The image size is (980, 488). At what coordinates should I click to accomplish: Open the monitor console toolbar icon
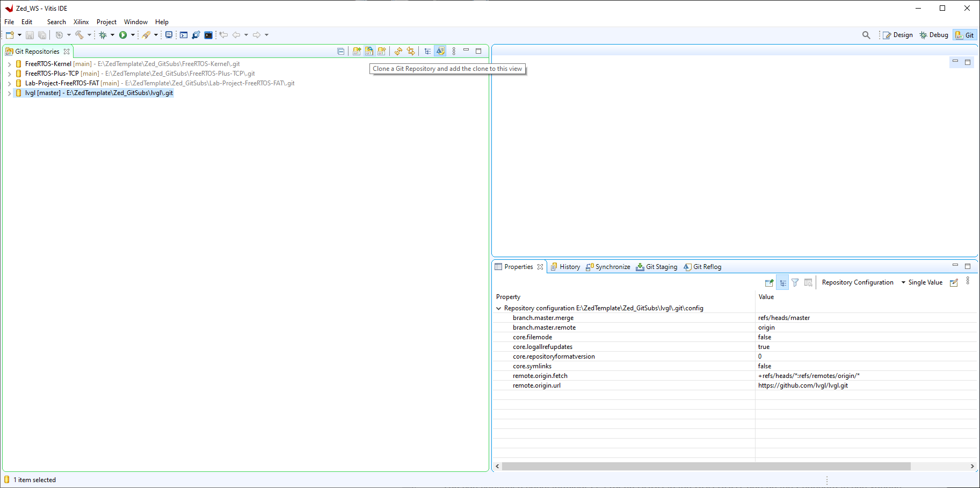(169, 35)
